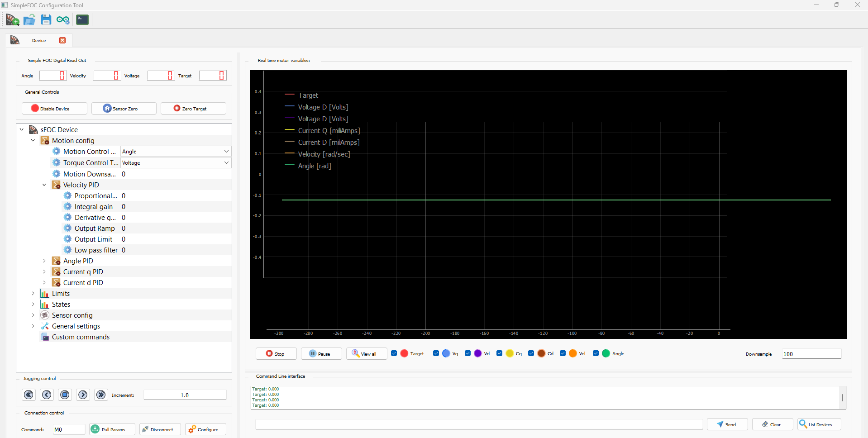Toggle the Cd signal checkbox
Viewport: 868px width, 438px height.
[531, 353]
